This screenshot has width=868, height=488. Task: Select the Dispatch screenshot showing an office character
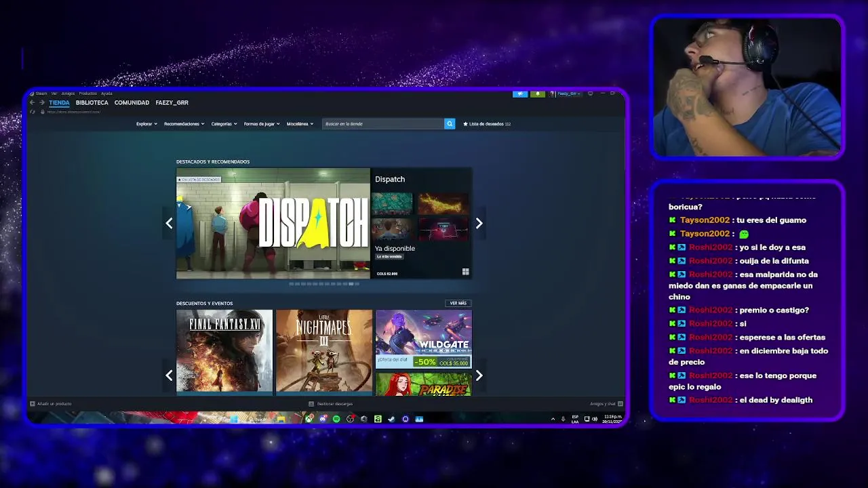click(392, 229)
